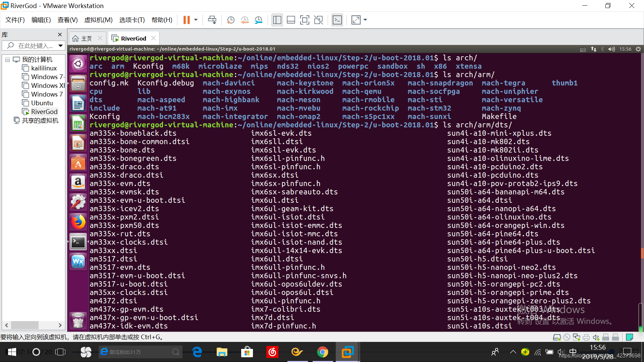This screenshot has height=362, width=644.
Task: Open the Trash launcher icon
Action: click(78, 320)
